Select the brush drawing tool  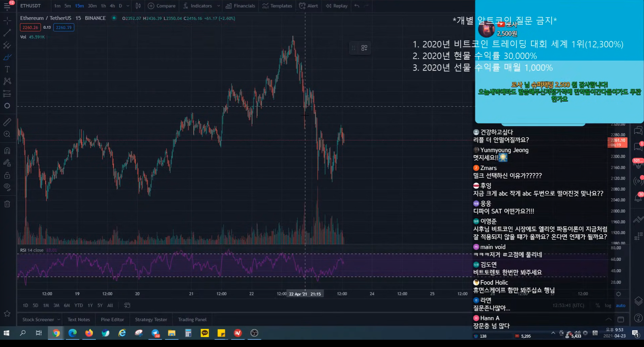7,57
